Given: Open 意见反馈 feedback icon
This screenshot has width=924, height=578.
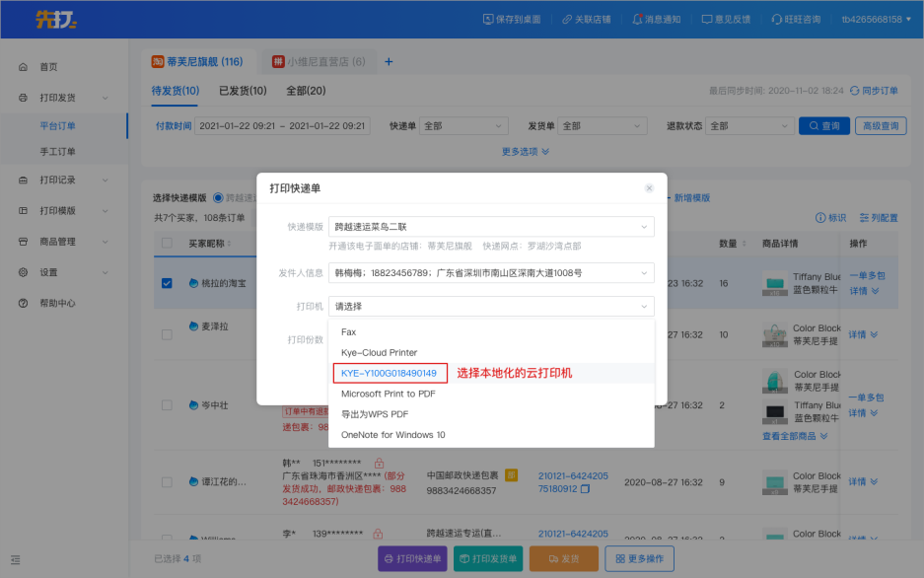Looking at the screenshot, I should [x=707, y=19].
